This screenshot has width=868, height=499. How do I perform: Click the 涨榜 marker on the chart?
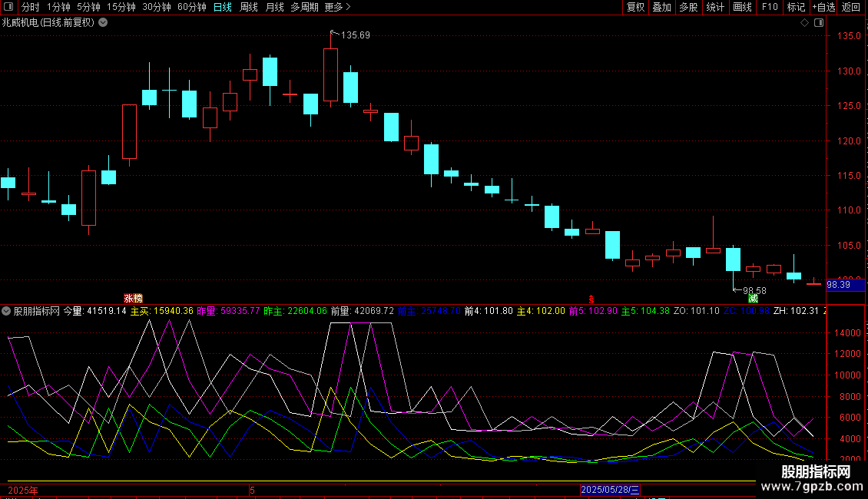(x=133, y=297)
